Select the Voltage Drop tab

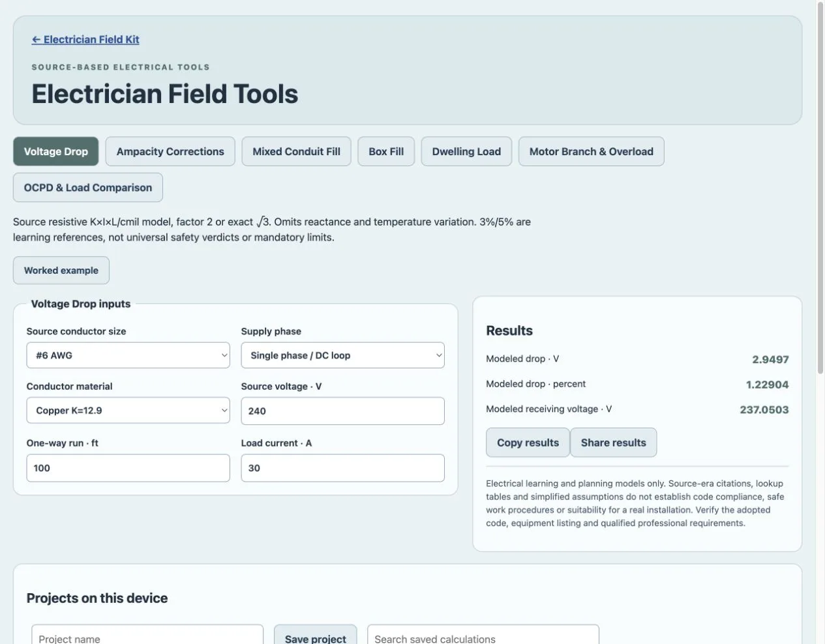tap(56, 151)
